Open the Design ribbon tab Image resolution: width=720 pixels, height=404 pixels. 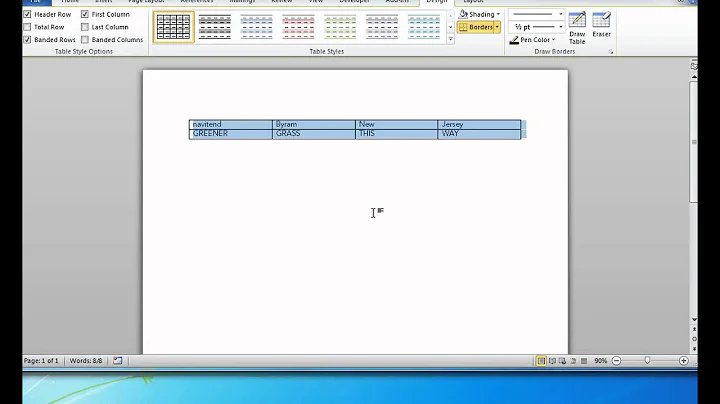click(436, 2)
